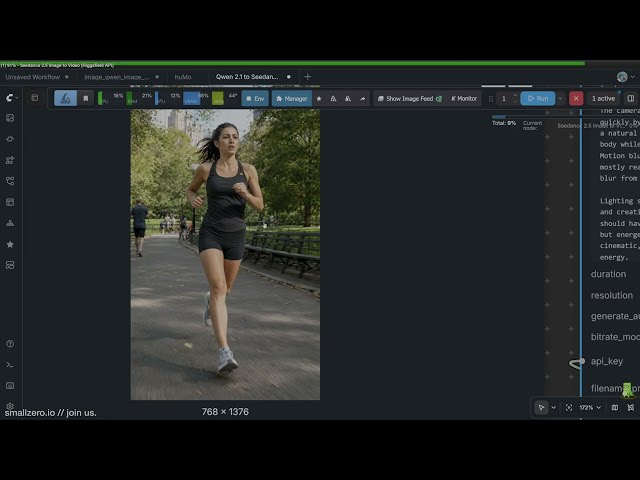The width and height of the screenshot is (640, 480).
Task: Open the 172% zoom level dropdown
Action: pyautogui.click(x=590, y=407)
